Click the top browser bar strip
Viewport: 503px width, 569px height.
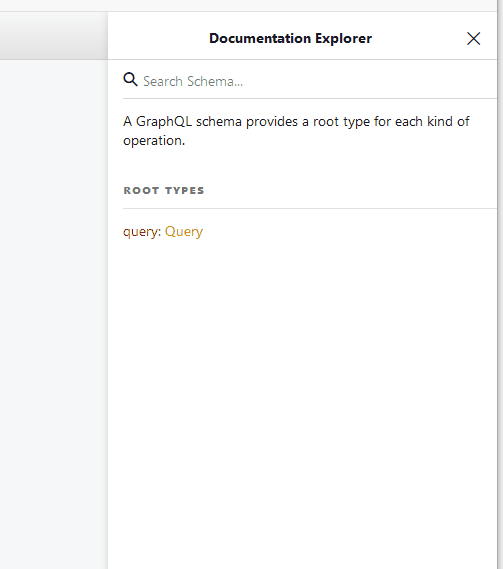coord(248,5)
